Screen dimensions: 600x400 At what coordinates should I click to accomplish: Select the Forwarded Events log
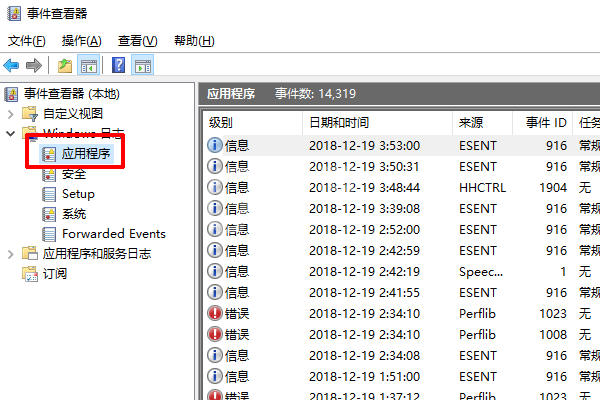pos(114,234)
